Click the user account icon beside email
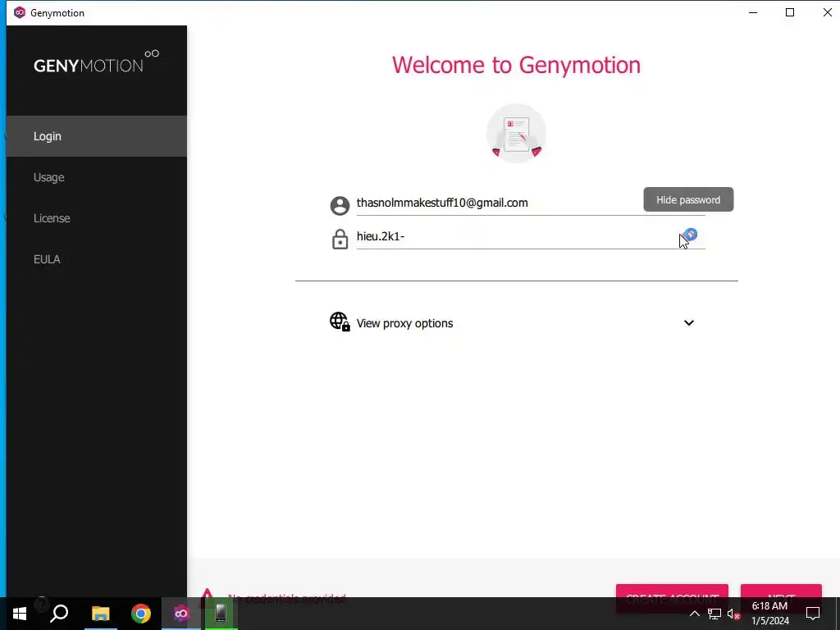The image size is (840, 630). (340, 205)
